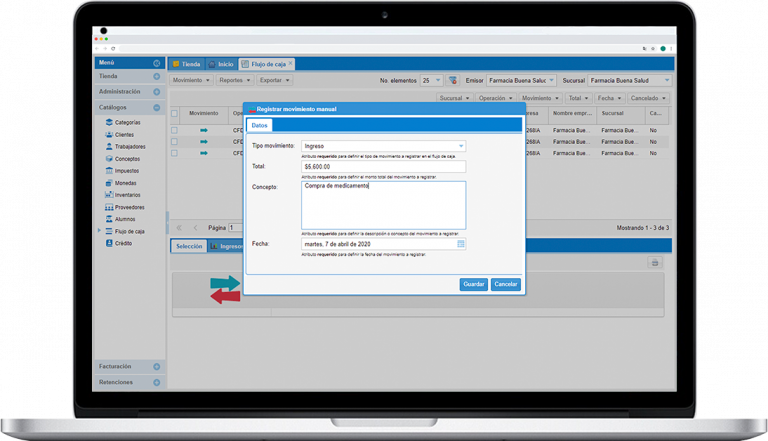Click the print icon in lower panel
768x441 pixels.
point(655,262)
